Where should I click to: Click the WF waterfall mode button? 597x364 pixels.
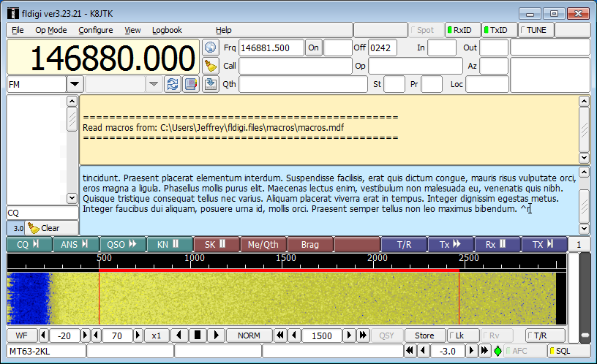[x=22, y=335]
